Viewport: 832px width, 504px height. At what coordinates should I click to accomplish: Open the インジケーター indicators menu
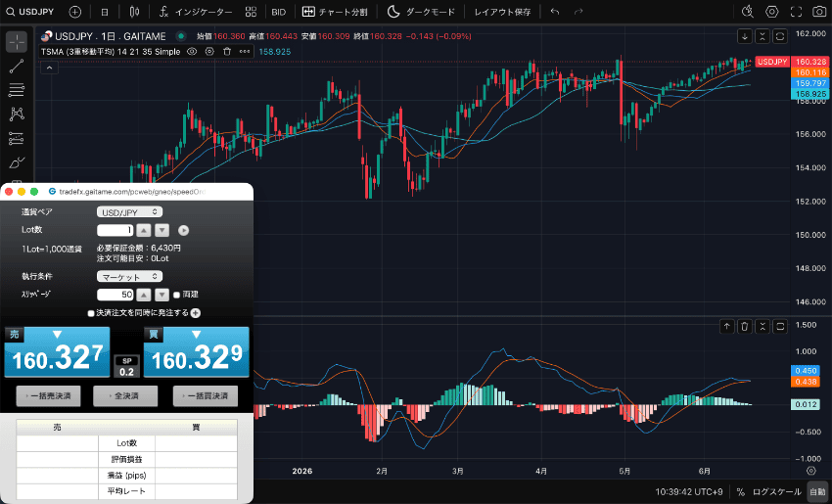196,12
